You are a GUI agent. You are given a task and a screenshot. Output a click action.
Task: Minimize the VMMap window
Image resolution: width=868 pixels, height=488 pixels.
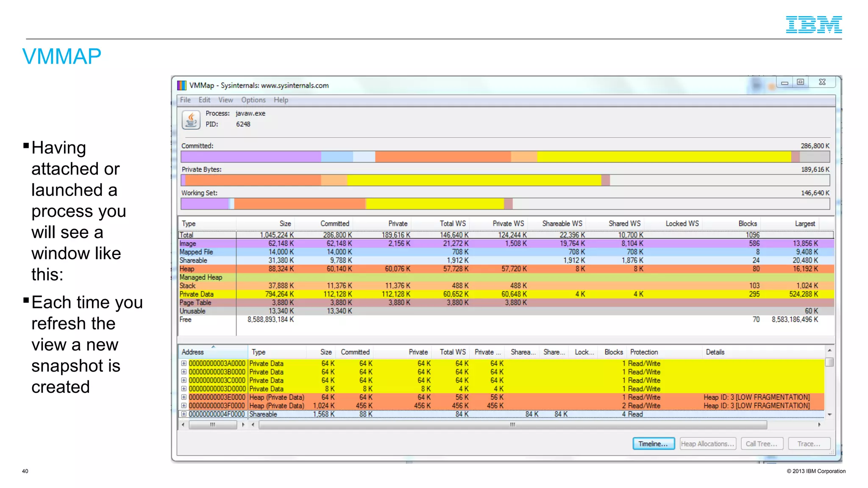point(785,83)
